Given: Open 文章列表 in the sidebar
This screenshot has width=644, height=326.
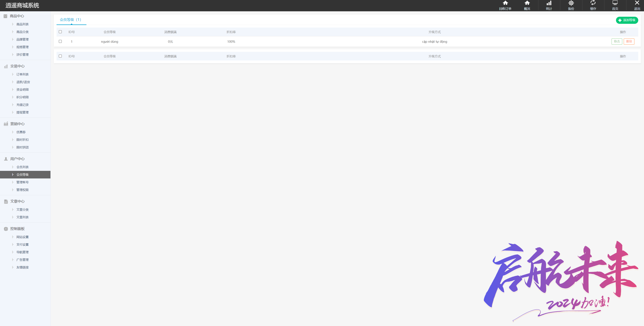Looking at the screenshot, I should pyautogui.click(x=22, y=217).
